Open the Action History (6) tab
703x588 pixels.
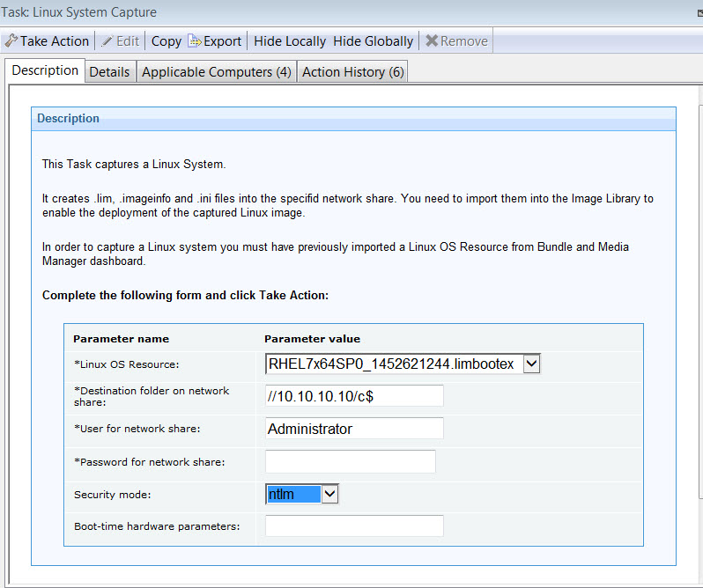coord(353,71)
